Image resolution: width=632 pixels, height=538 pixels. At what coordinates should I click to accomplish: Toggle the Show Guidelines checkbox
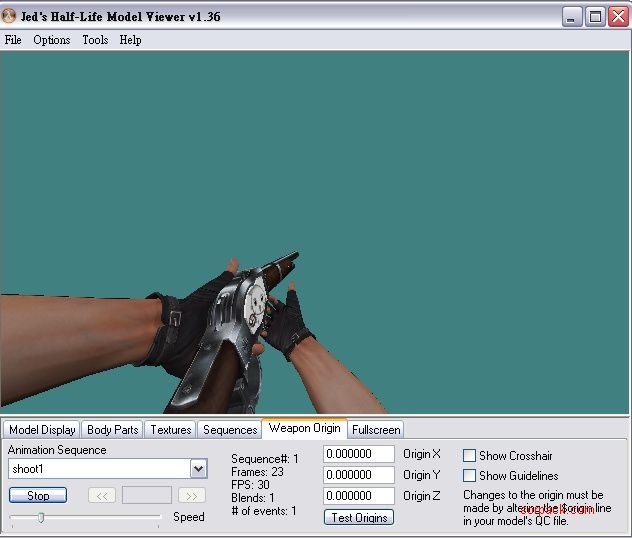coord(469,476)
